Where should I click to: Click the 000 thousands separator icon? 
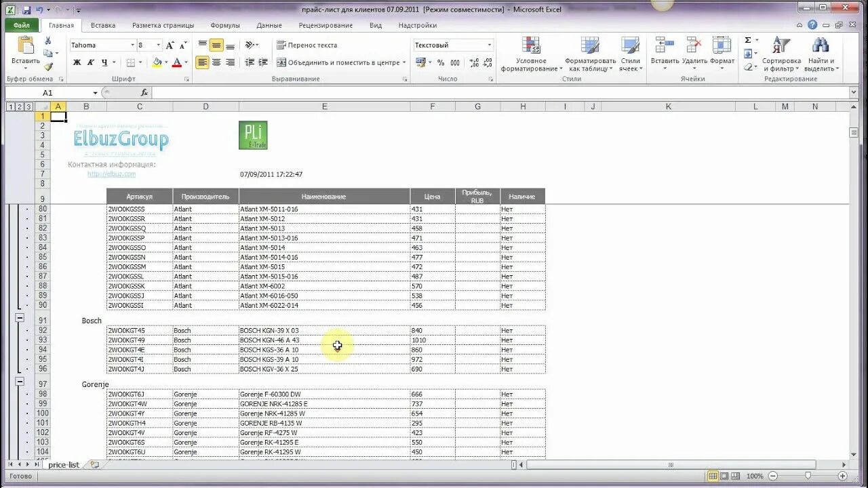[455, 62]
